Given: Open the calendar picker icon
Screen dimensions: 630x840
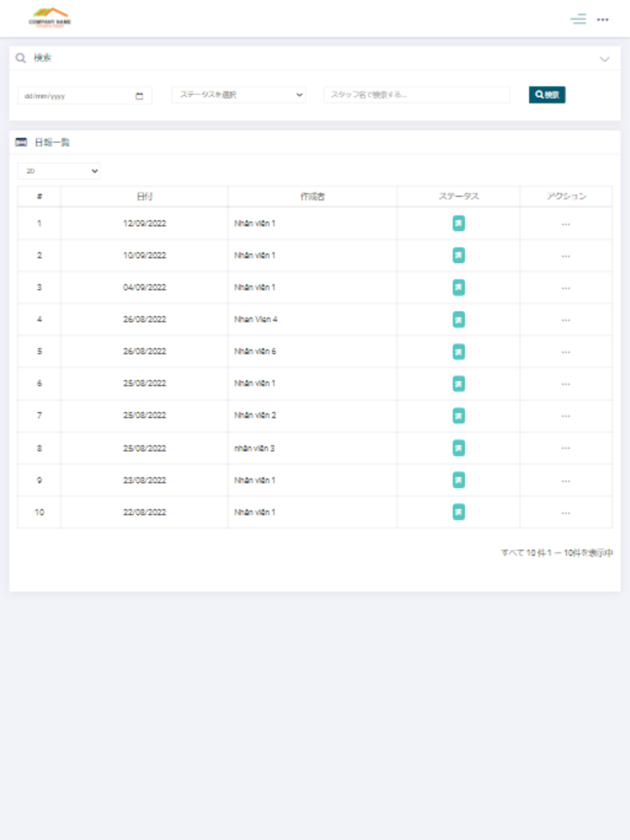Looking at the screenshot, I should (x=139, y=96).
